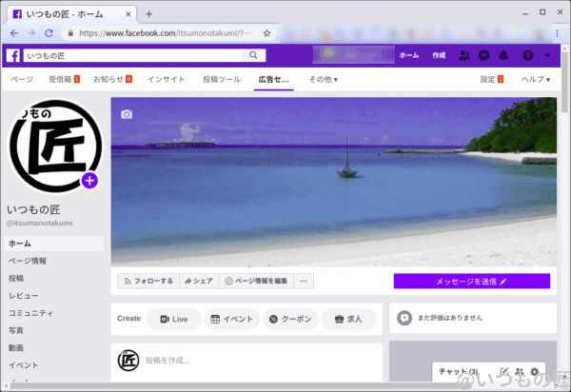
Task: Expand the account dropdown arrow
Action: [547, 56]
